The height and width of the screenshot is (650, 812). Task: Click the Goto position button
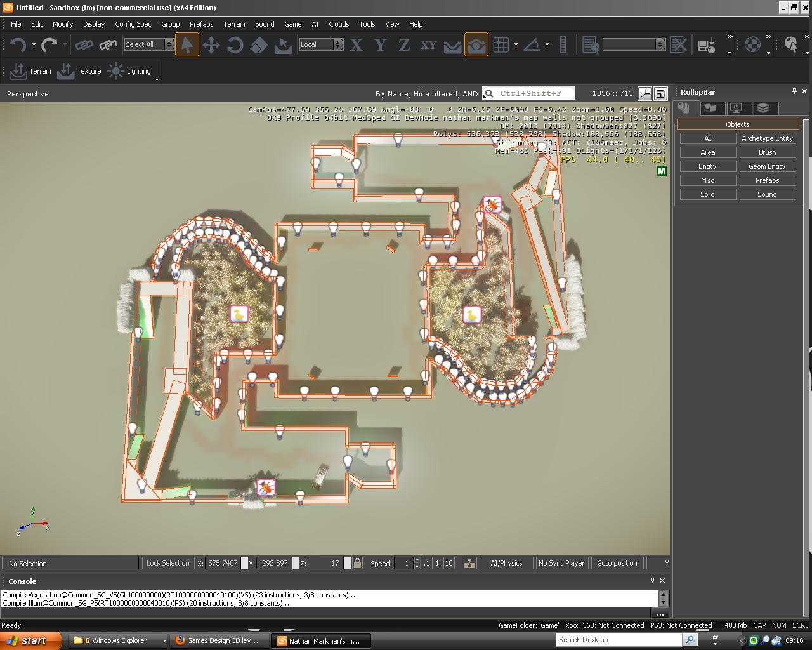(x=617, y=562)
